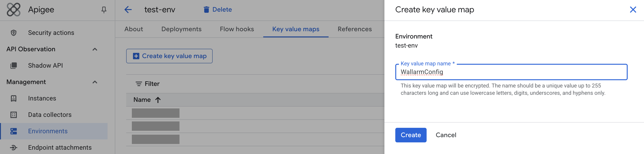The height and width of the screenshot is (154, 644).
Task: Click the Security actions shield icon
Action: pos(14,33)
